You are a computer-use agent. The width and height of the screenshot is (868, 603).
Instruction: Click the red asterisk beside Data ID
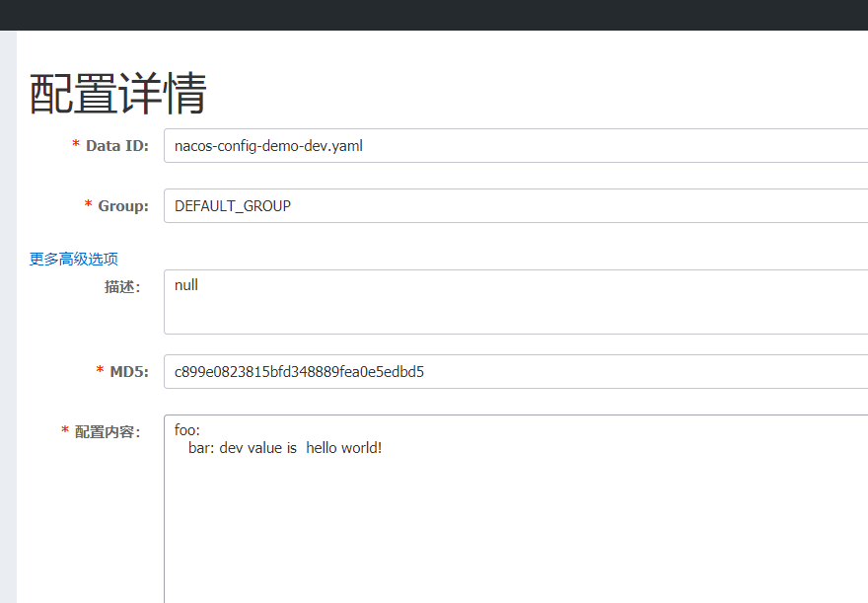pyautogui.click(x=76, y=144)
